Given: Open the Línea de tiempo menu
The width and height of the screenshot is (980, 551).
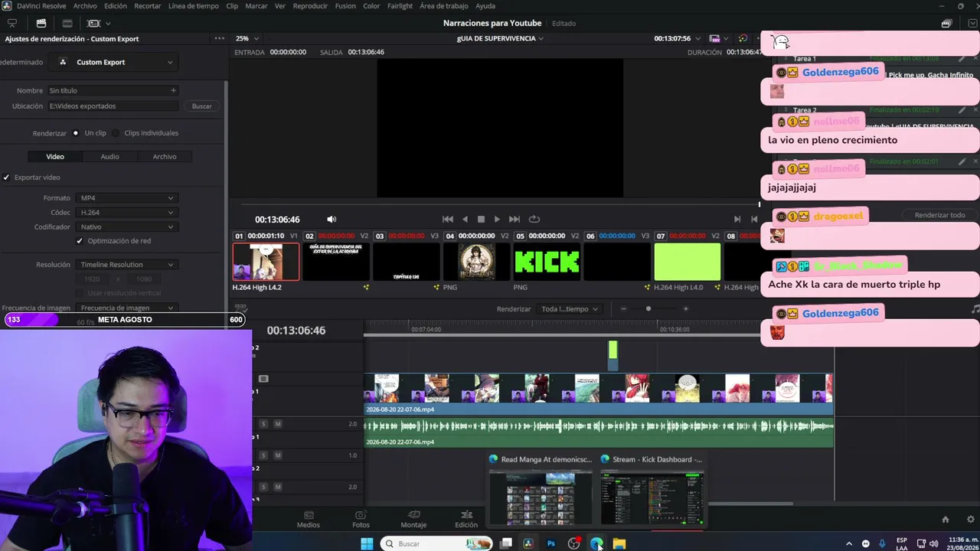Looking at the screenshot, I should pos(193,6).
